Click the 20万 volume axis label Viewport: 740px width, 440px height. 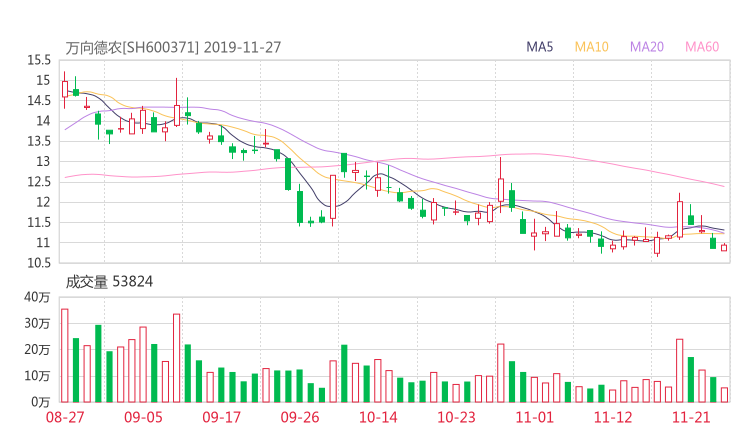37,350
